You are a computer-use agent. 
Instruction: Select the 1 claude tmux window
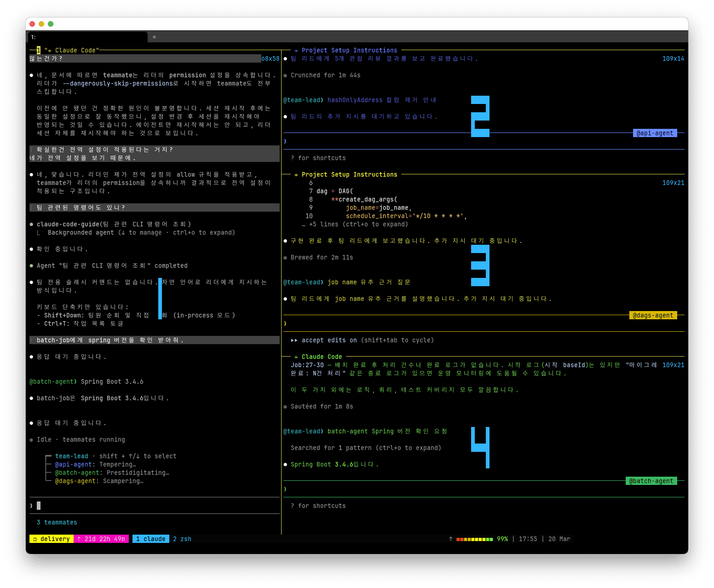(x=151, y=539)
